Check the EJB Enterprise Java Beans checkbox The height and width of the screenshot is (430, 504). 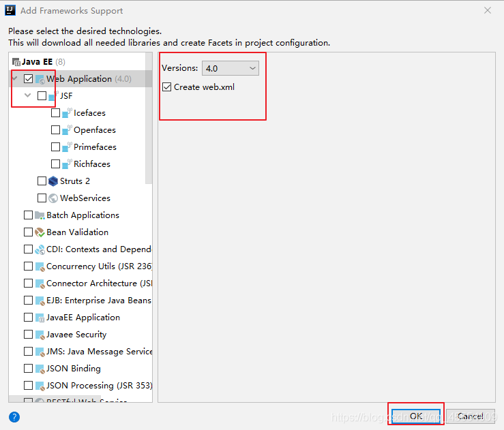tap(28, 300)
